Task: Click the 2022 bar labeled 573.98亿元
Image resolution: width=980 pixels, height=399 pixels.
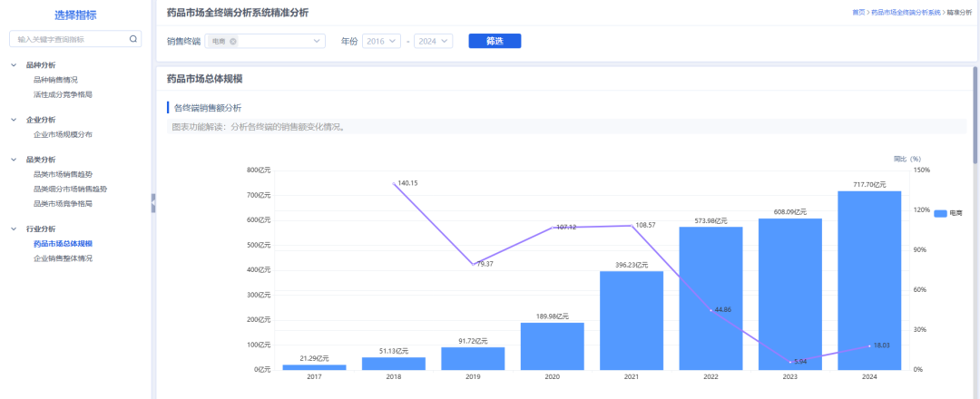Action: point(710,298)
